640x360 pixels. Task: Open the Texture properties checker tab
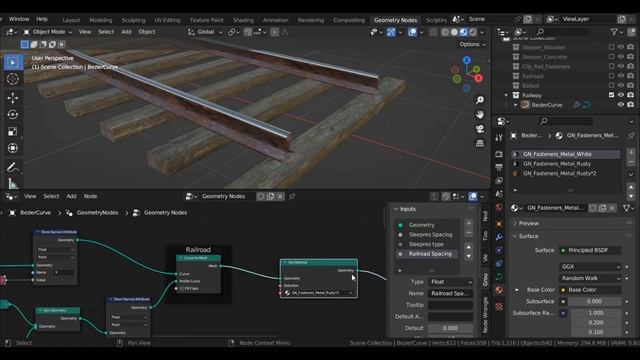[x=499, y=307]
